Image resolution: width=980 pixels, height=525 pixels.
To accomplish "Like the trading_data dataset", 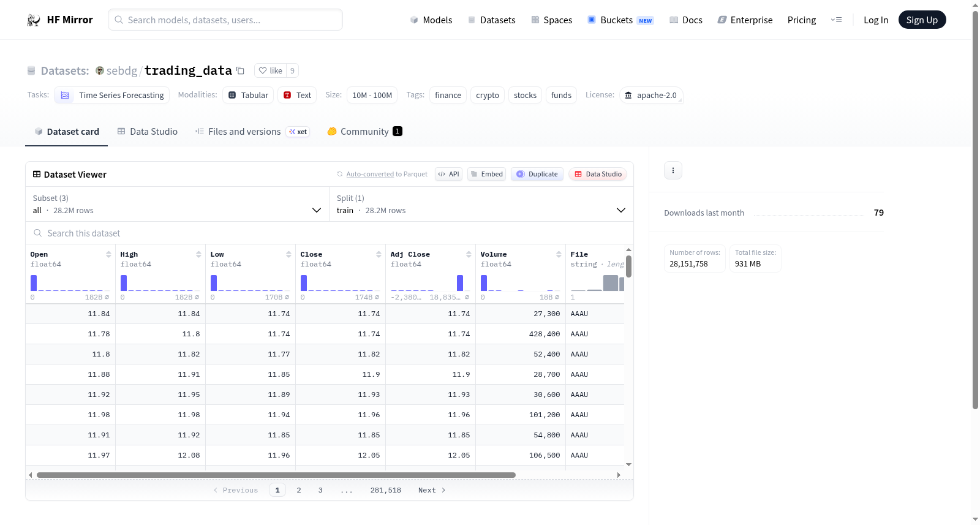I will click(270, 70).
